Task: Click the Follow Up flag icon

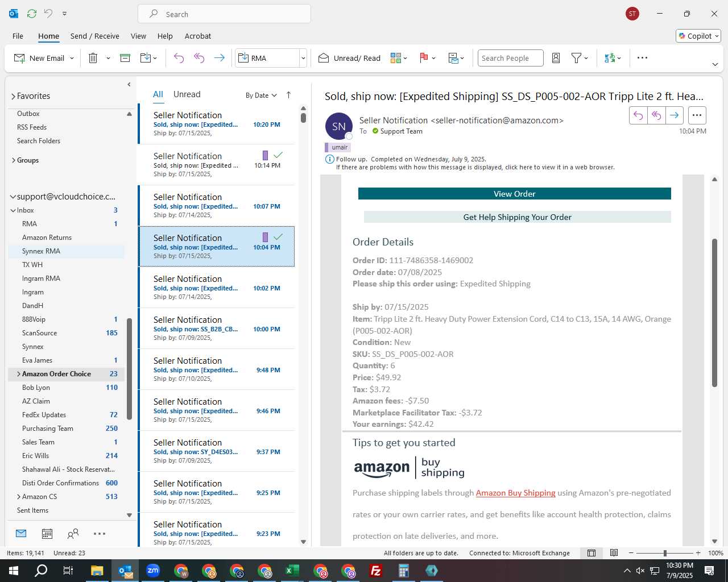Action: [424, 58]
